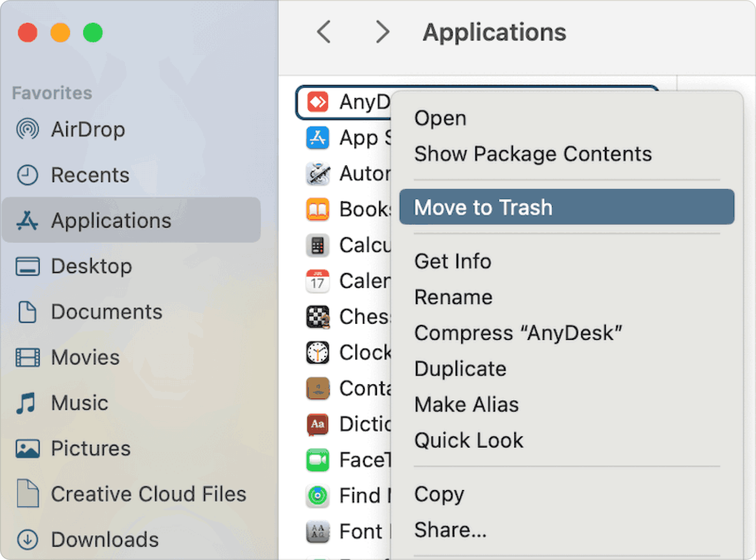
Task: Open the Pictures folder label
Action: (91, 449)
